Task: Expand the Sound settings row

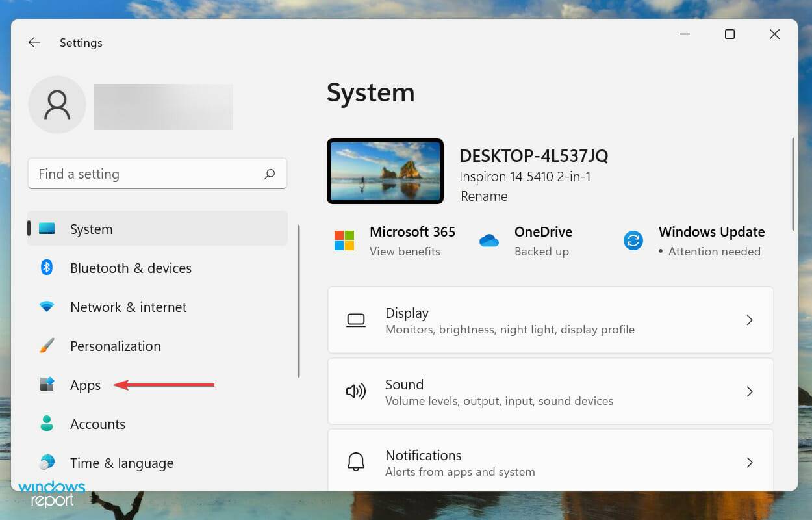Action: [x=750, y=391]
